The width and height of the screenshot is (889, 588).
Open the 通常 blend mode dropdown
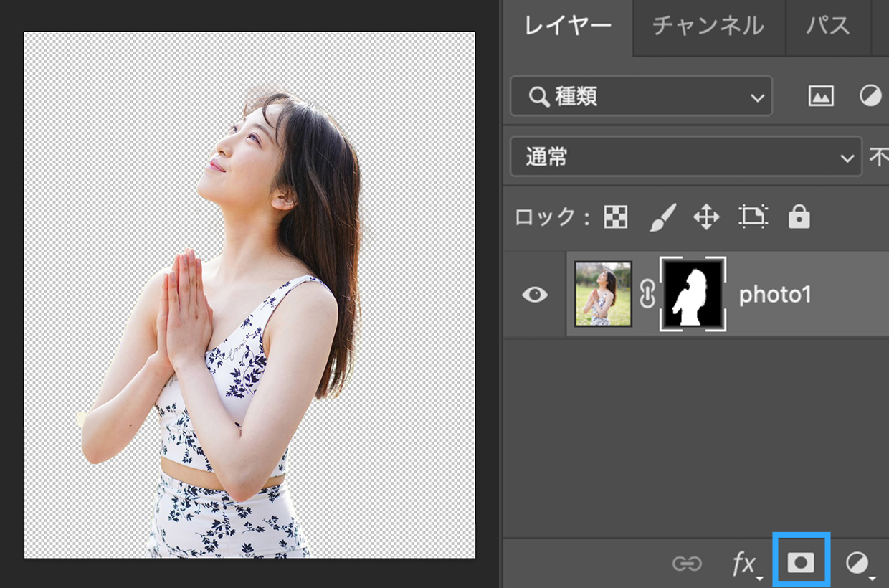tap(685, 157)
